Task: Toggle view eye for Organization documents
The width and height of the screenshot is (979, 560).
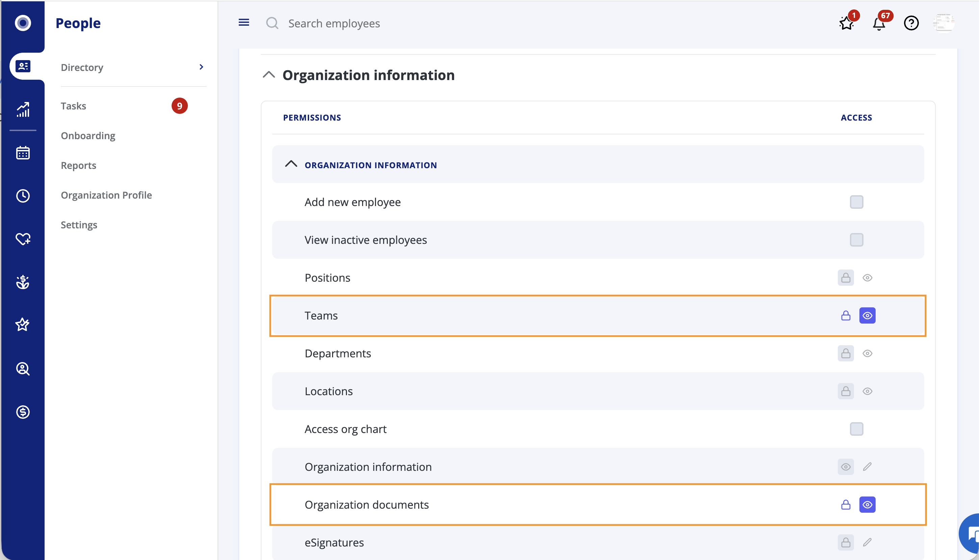Action: (867, 505)
